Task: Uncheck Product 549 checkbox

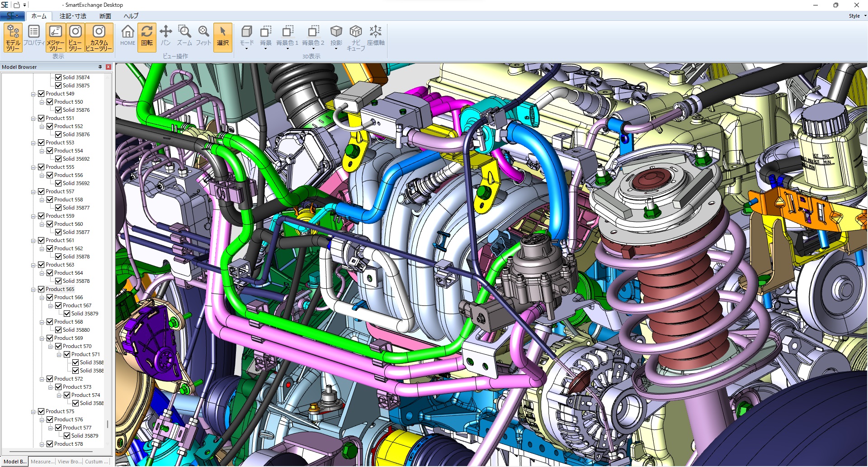Action: [x=41, y=94]
